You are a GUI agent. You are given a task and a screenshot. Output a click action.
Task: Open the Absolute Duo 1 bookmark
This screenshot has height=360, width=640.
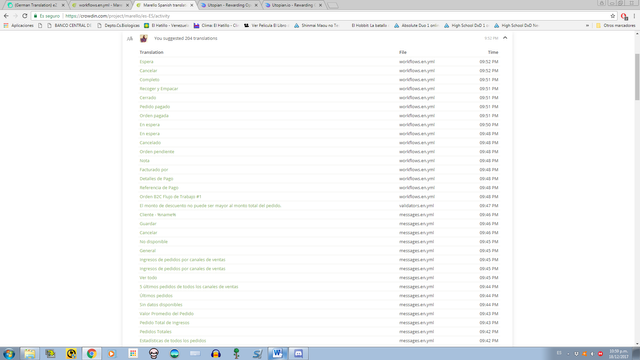click(416, 25)
